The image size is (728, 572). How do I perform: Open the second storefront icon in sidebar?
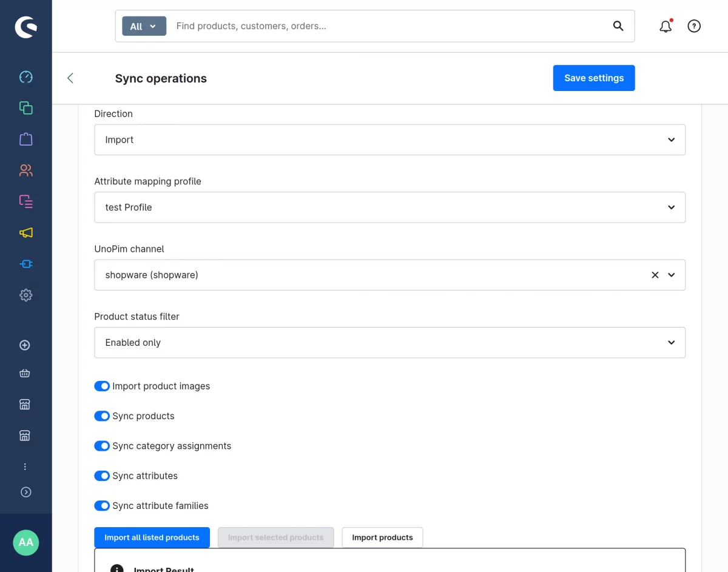click(25, 436)
